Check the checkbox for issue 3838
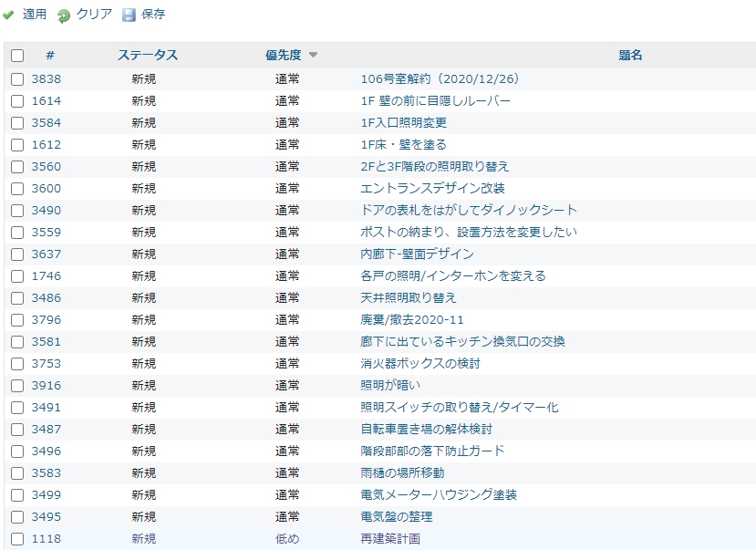Image resolution: width=756 pixels, height=550 pixels. 17,79
